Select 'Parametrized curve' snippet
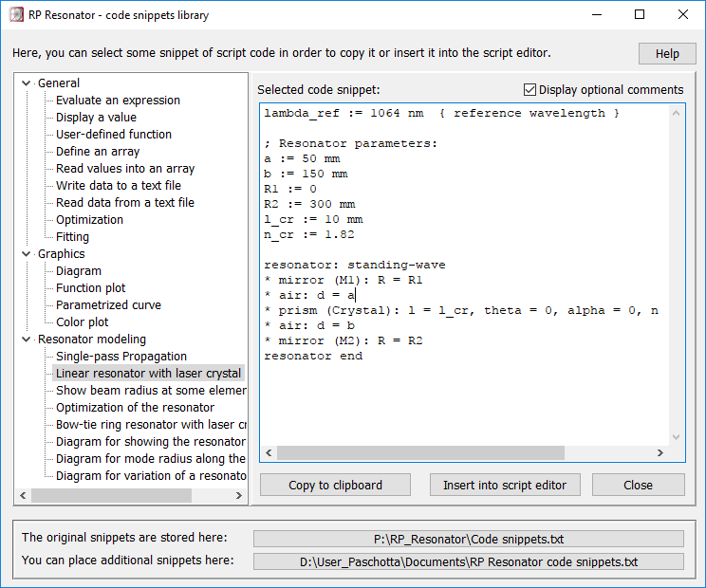The height and width of the screenshot is (588, 706). [x=108, y=305]
